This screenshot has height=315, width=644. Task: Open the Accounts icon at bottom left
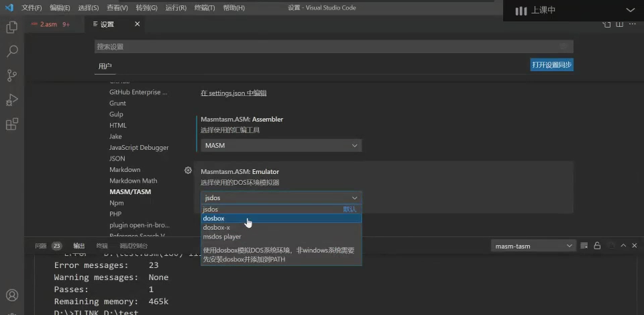(11, 296)
